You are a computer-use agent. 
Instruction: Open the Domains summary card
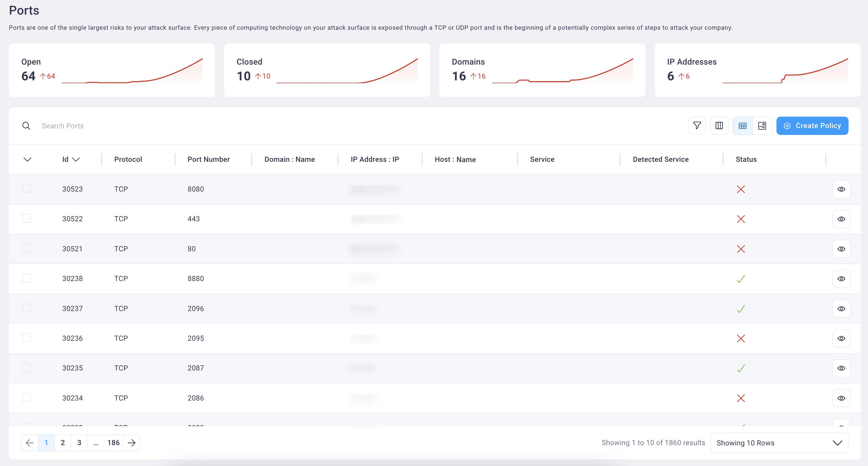pyautogui.click(x=542, y=70)
